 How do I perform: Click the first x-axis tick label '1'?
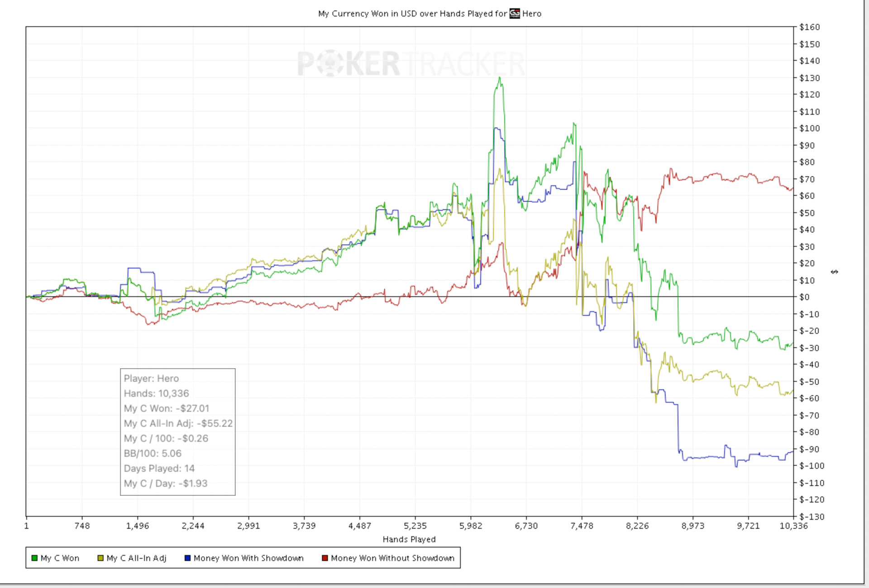pos(27,526)
